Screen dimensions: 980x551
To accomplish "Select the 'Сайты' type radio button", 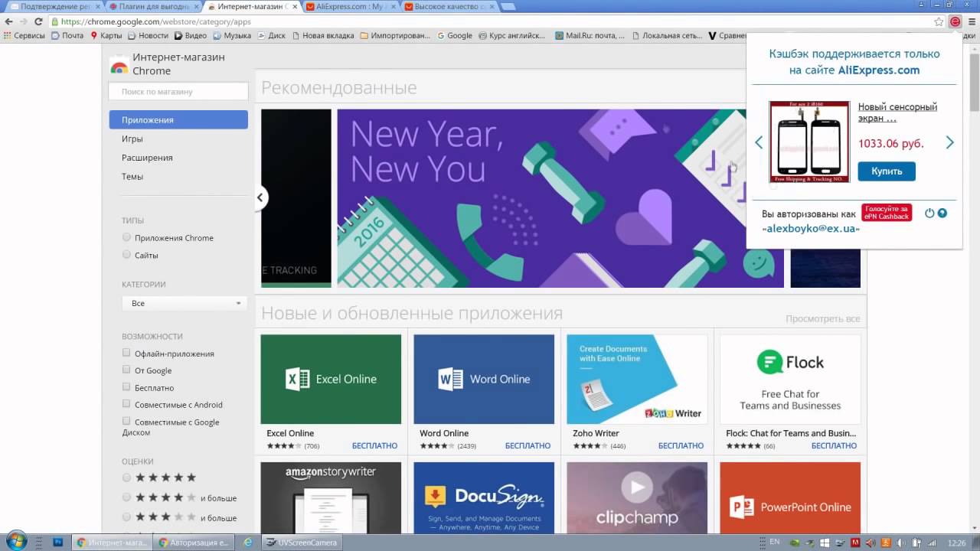I will [x=127, y=255].
